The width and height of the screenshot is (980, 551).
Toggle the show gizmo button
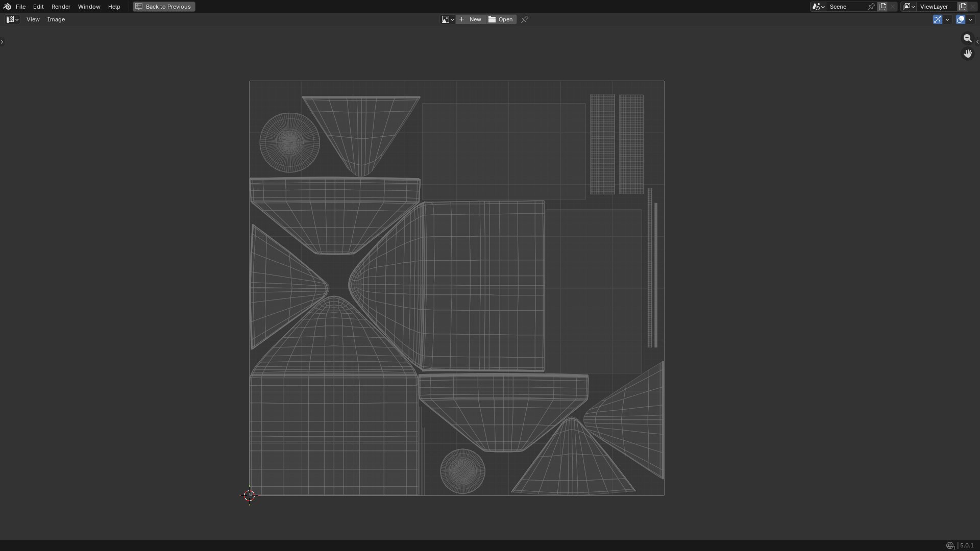click(x=938, y=19)
